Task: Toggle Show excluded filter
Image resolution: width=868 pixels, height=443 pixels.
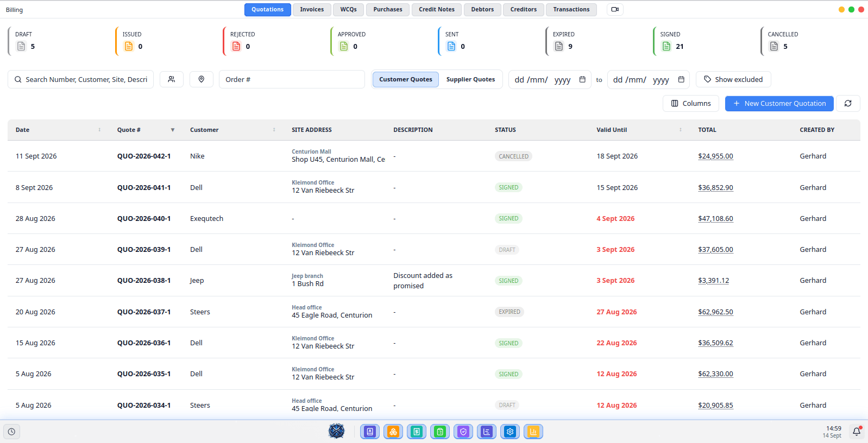Action: [733, 79]
